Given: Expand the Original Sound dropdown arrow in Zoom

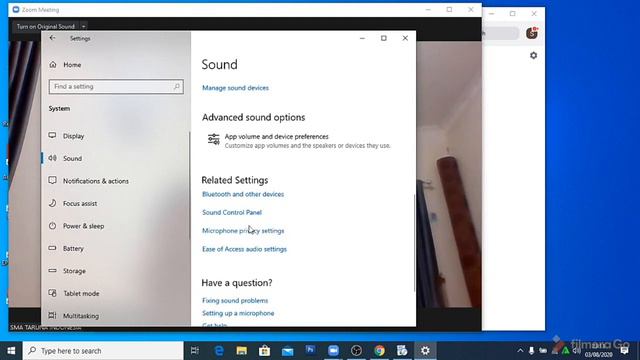Looking at the screenshot, I should (83, 27).
